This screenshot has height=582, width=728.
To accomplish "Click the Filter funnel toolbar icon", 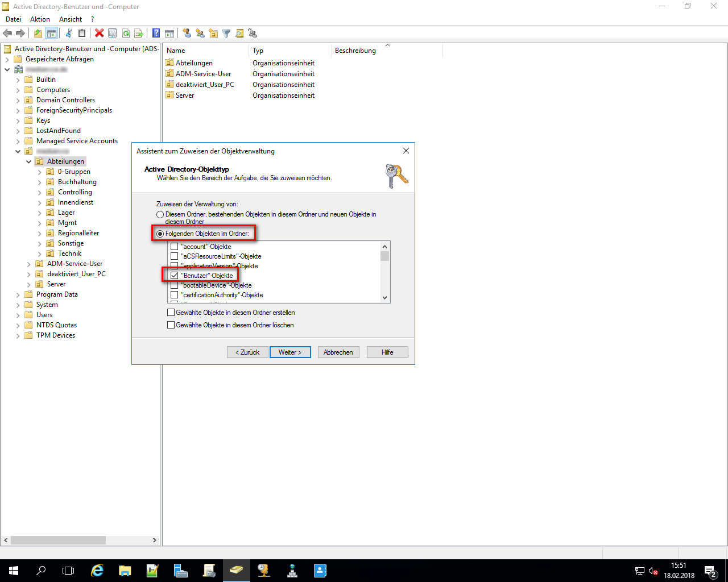I will click(x=226, y=34).
